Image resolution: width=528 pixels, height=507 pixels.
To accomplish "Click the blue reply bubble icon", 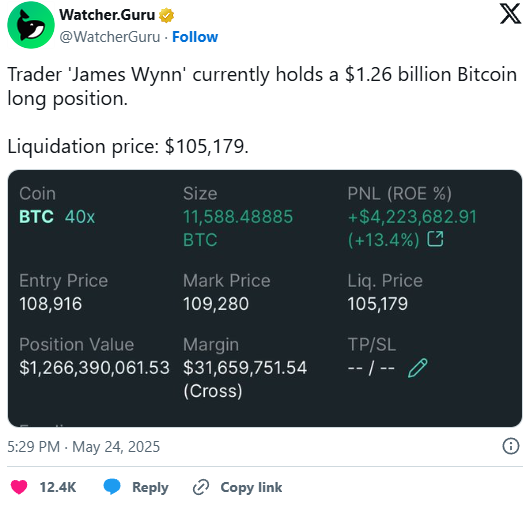I will [x=112, y=486].
